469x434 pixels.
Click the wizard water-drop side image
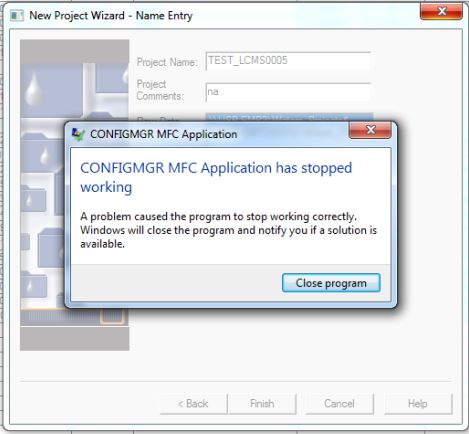click(75, 195)
